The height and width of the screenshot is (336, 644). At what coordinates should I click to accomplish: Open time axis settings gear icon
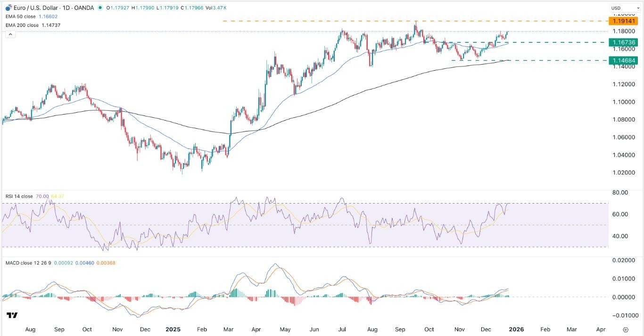click(x=626, y=329)
